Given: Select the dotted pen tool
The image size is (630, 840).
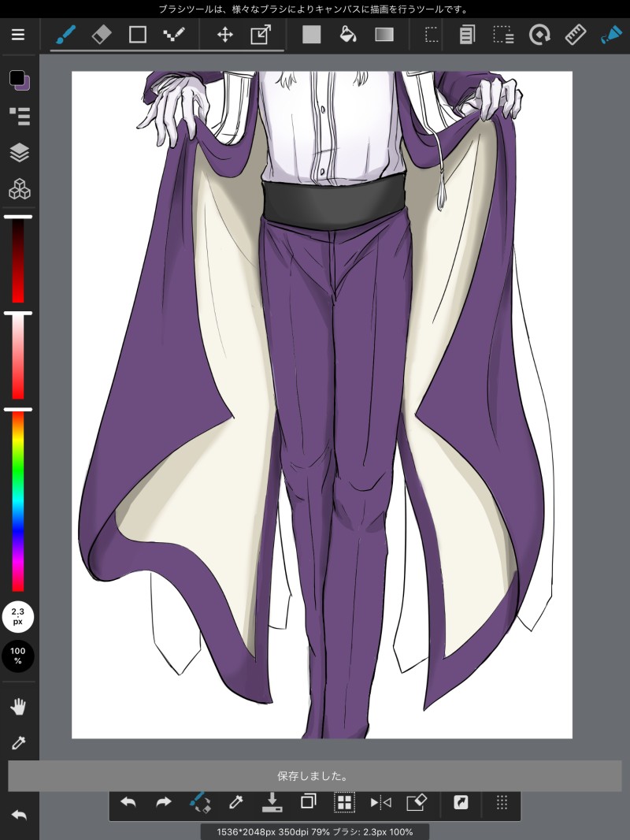Looking at the screenshot, I should coord(174,35).
